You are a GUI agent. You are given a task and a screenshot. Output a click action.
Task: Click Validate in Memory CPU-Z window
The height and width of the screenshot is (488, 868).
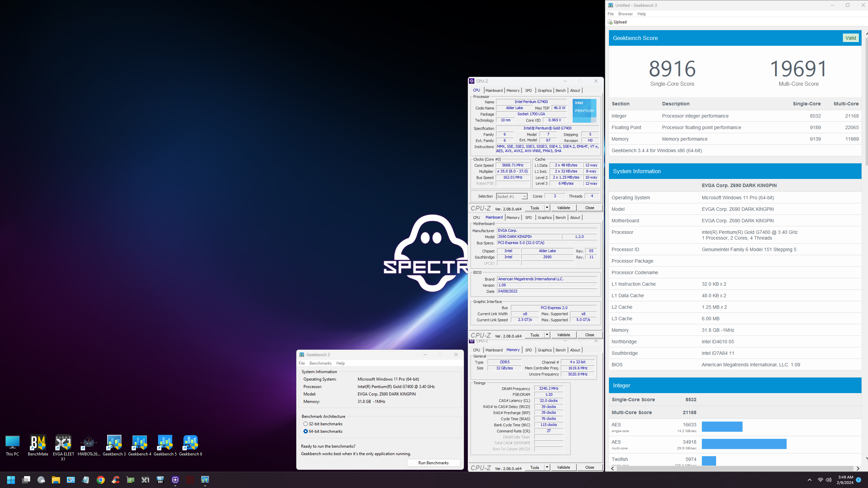pos(564,467)
